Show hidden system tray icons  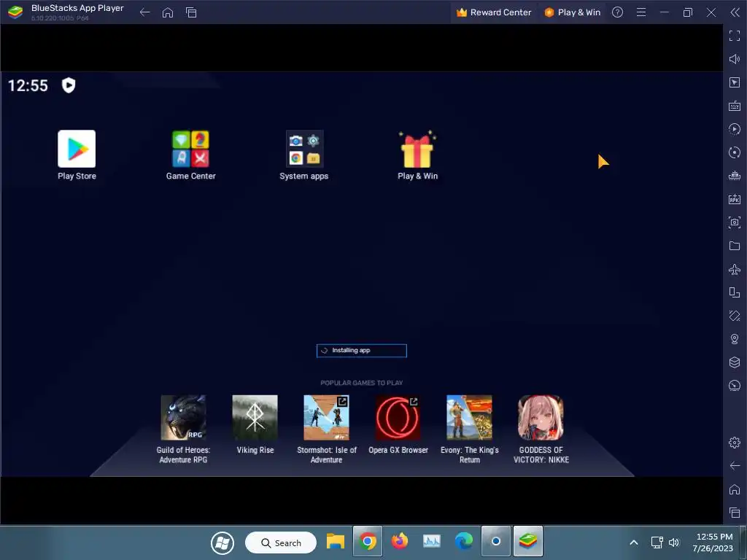[634, 542]
